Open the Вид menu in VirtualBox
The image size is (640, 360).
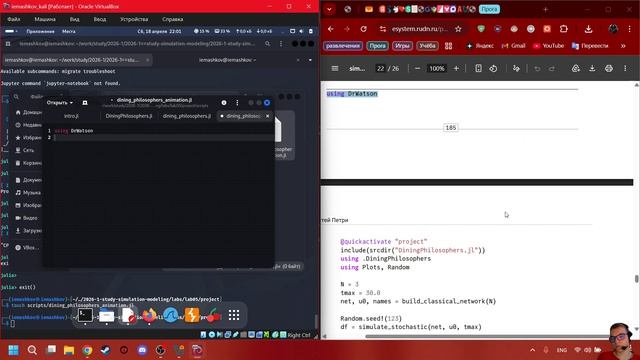(74, 19)
